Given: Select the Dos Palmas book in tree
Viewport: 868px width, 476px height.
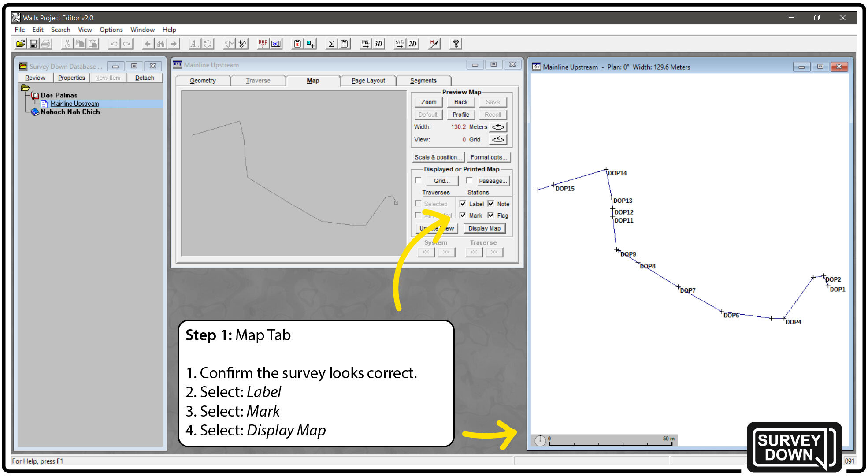Looking at the screenshot, I should tap(59, 95).
